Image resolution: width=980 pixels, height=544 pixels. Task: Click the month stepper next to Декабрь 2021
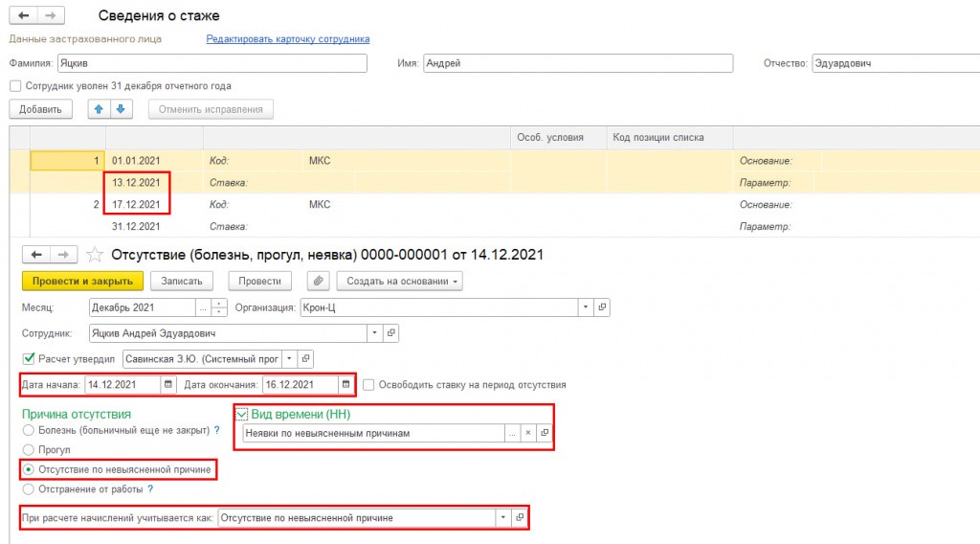click(219, 307)
